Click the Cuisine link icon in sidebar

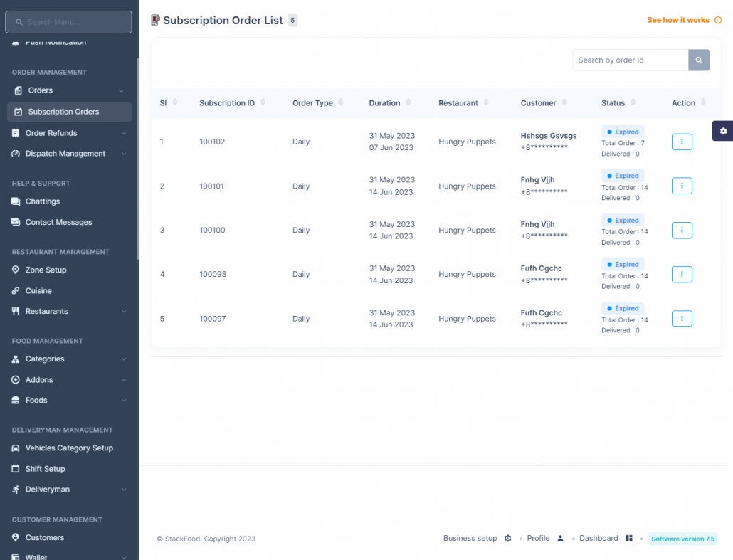coord(16,291)
